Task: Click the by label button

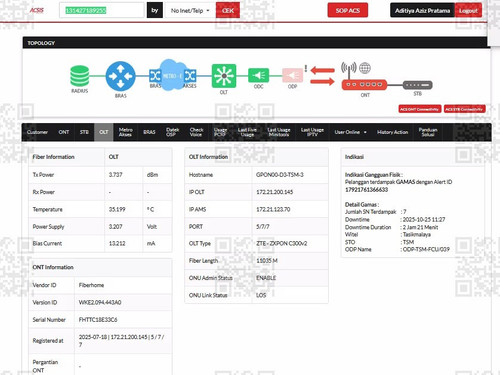Action: click(x=155, y=10)
